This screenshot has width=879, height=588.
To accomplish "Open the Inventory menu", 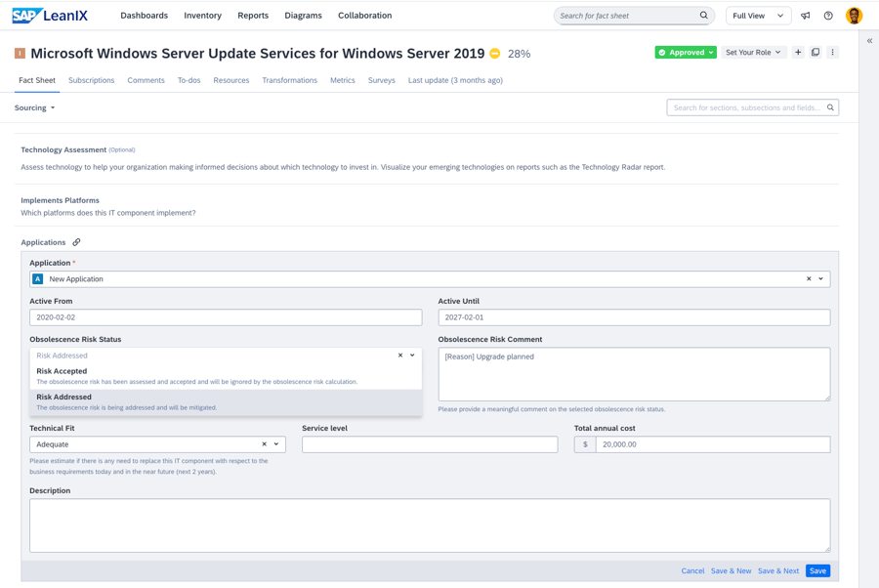I will pyautogui.click(x=202, y=16).
